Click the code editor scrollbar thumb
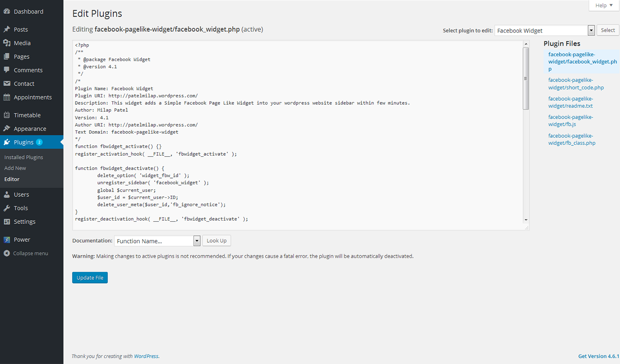Image resolution: width=620 pixels, height=364 pixels. [x=526, y=79]
